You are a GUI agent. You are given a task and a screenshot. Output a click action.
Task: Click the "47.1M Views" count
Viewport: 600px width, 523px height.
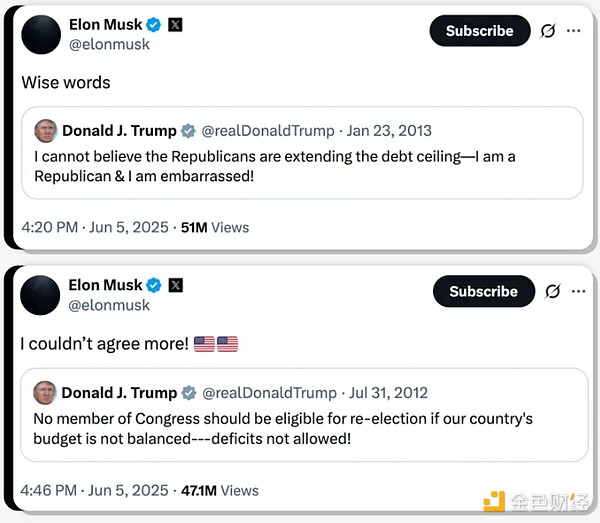(x=218, y=490)
